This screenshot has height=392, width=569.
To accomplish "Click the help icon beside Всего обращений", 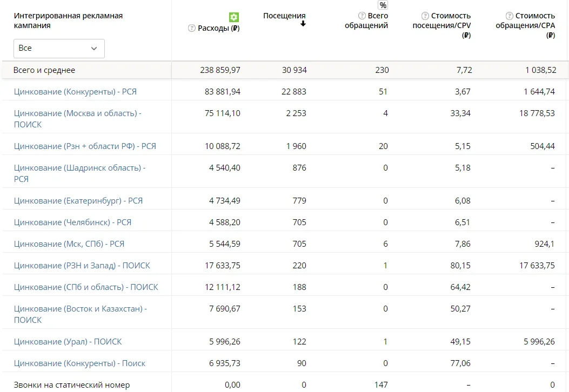I will click(362, 16).
